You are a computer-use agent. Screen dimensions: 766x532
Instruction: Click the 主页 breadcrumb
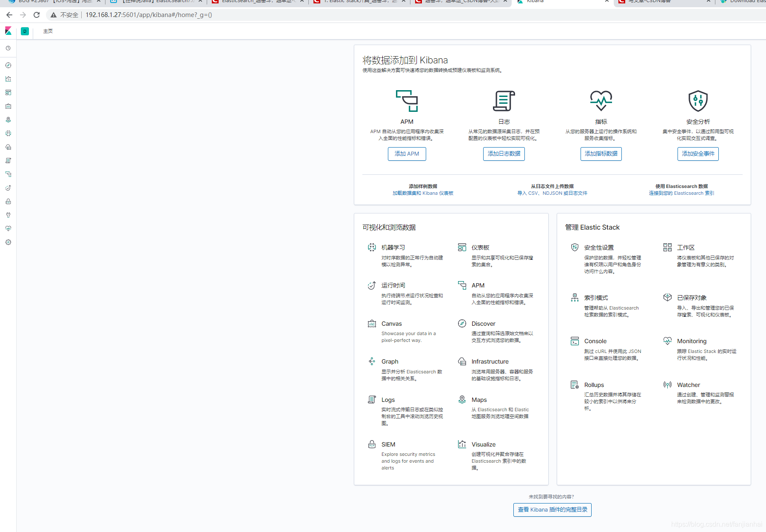click(x=48, y=31)
